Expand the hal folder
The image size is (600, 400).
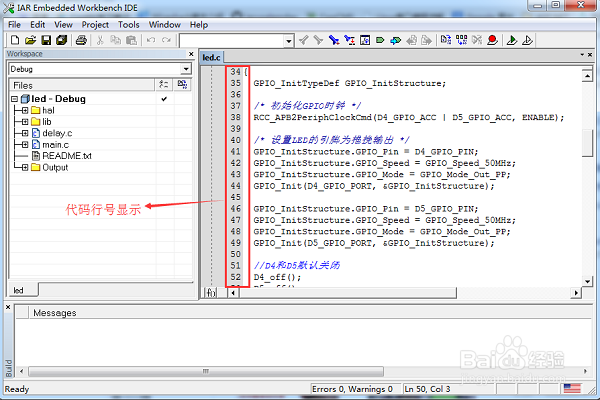click(x=25, y=110)
